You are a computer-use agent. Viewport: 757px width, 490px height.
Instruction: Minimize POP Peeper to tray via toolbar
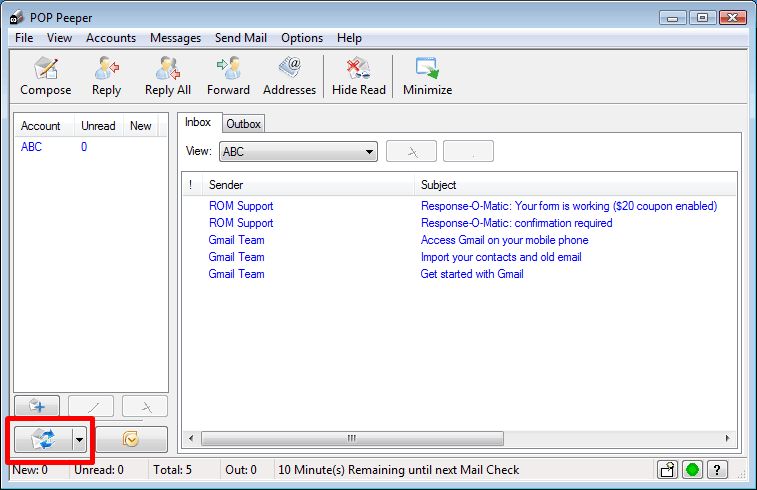[x=427, y=76]
